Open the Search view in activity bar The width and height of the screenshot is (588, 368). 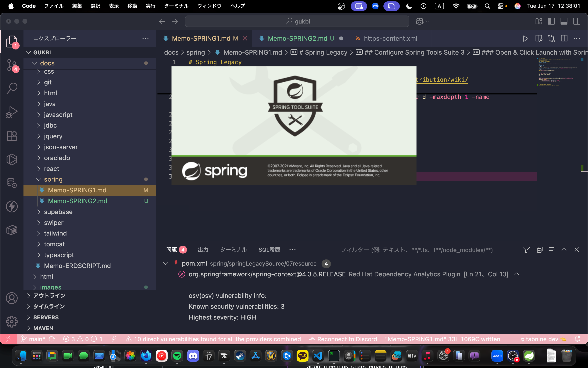(12, 88)
